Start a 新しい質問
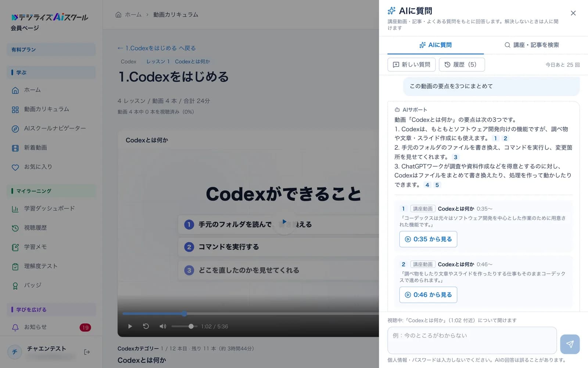588x368 pixels. [x=412, y=64]
